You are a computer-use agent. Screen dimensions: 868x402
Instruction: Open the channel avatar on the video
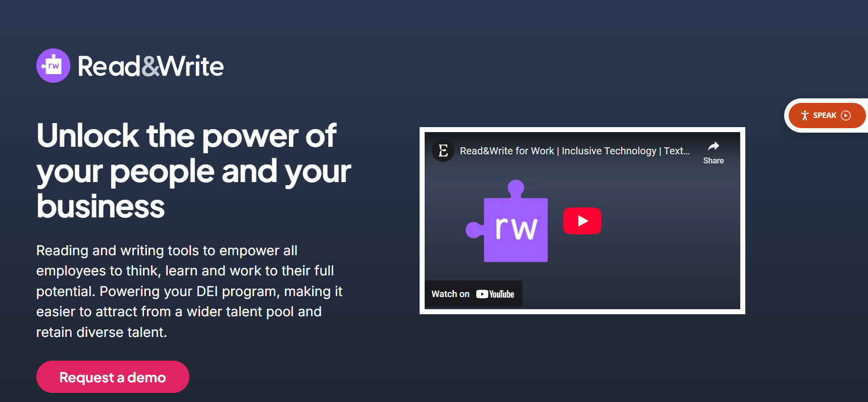[x=443, y=150]
